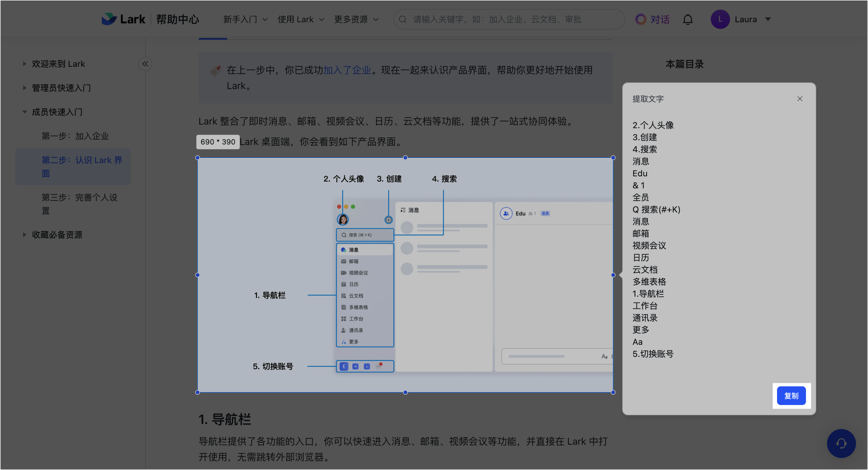The height and width of the screenshot is (470, 868).
Task: Click the search magnifier icon
Action: point(403,20)
